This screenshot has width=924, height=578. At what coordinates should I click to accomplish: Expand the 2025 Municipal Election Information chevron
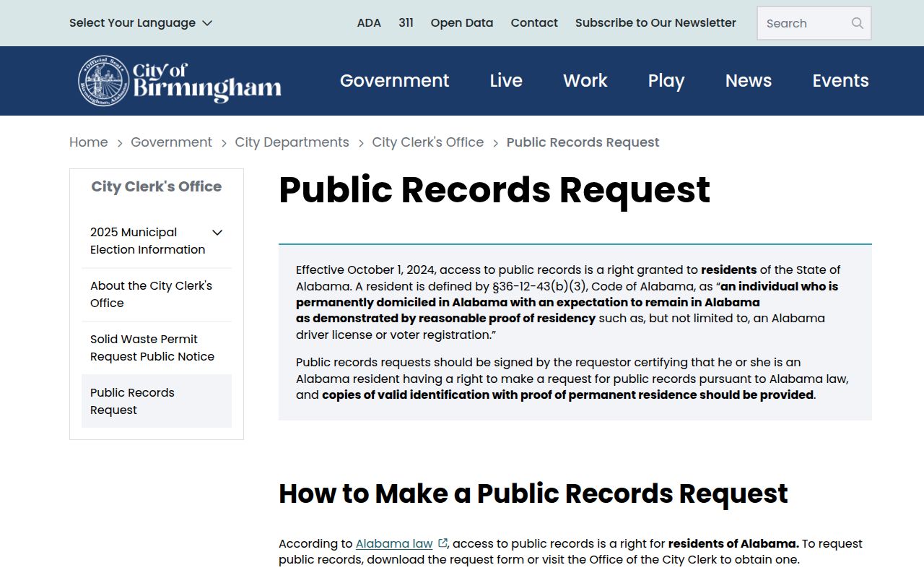pyautogui.click(x=217, y=233)
